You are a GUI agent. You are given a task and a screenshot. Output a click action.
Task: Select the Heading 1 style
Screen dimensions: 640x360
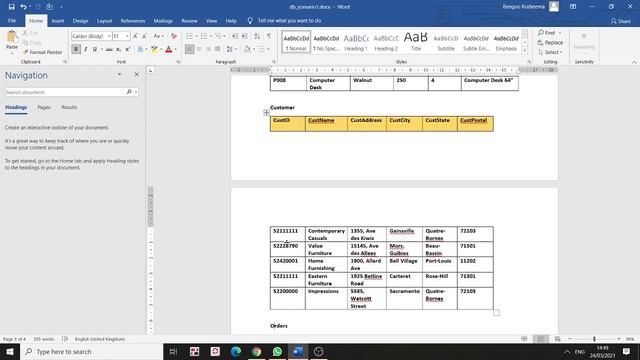pyautogui.click(x=356, y=42)
